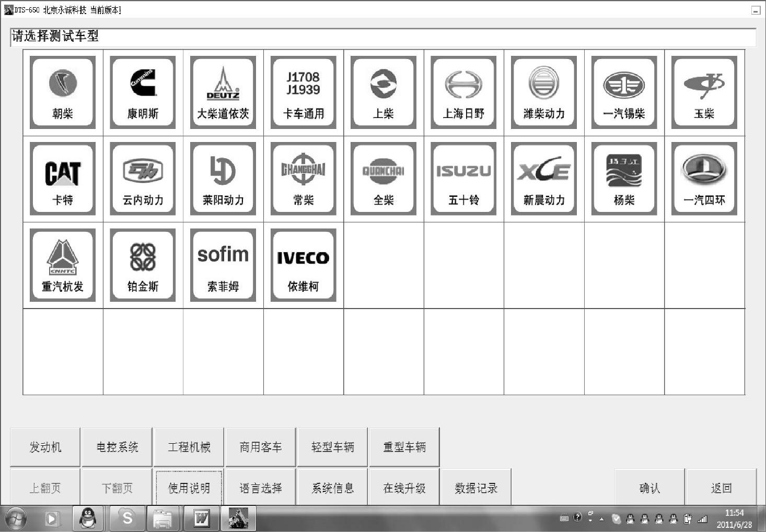Open the 大柴道依茨 Deutz icon
Viewport: 766px width, 532px height.
[x=223, y=92]
